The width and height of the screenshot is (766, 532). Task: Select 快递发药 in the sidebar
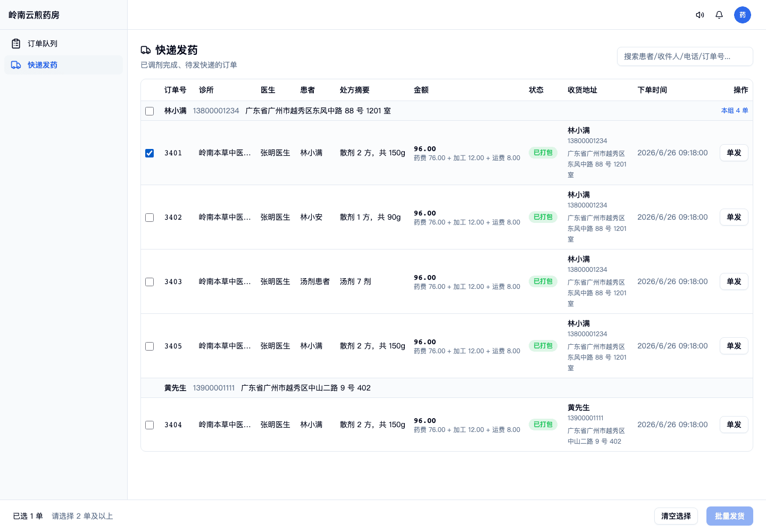(x=63, y=65)
